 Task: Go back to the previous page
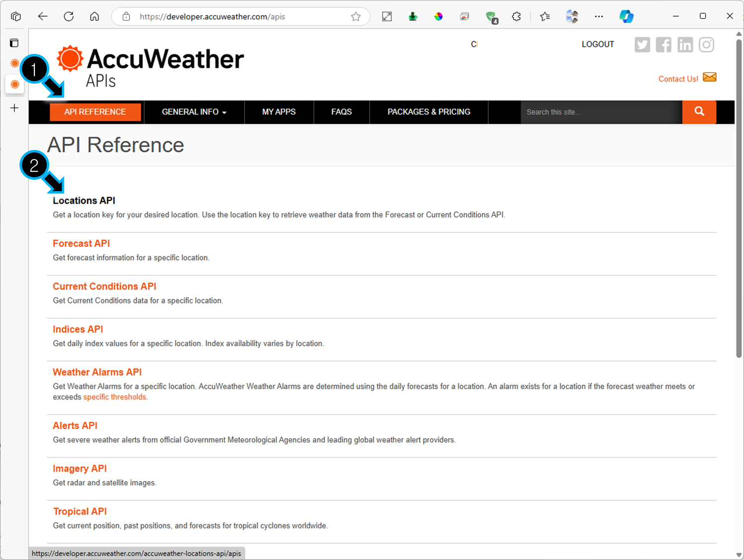(x=43, y=16)
